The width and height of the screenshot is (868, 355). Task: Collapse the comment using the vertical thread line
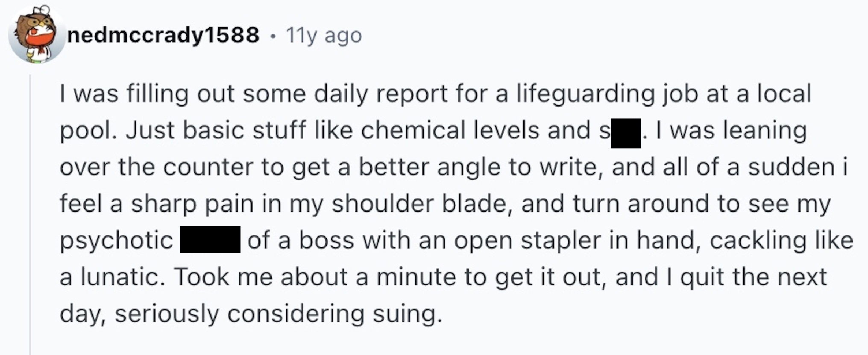coord(30,214)
